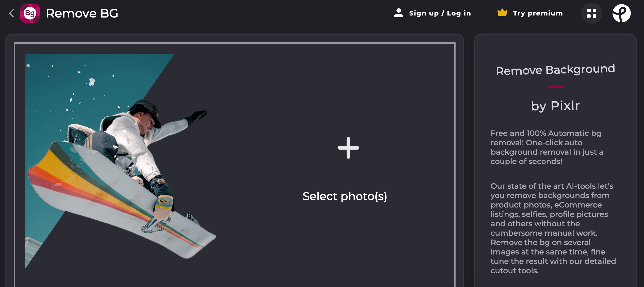
Task: Click the large plus upload icon
Action: coord(348,148)
